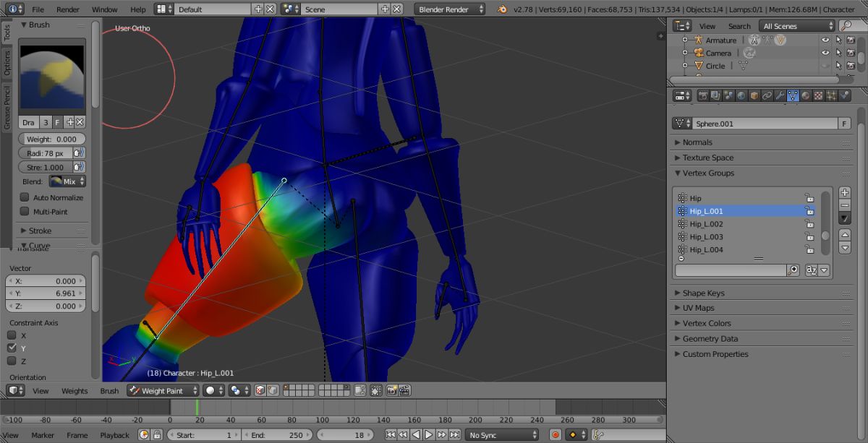The height and width of the screenshot is (443, 868).
Task: Open the Particles properties tab
Action: click(x=831, y=95)
